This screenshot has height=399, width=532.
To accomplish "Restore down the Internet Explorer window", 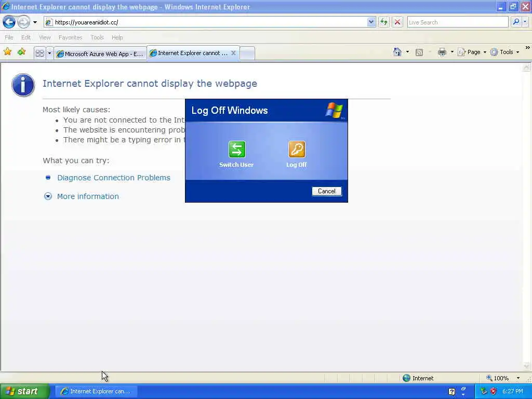I will pos(513,7).
